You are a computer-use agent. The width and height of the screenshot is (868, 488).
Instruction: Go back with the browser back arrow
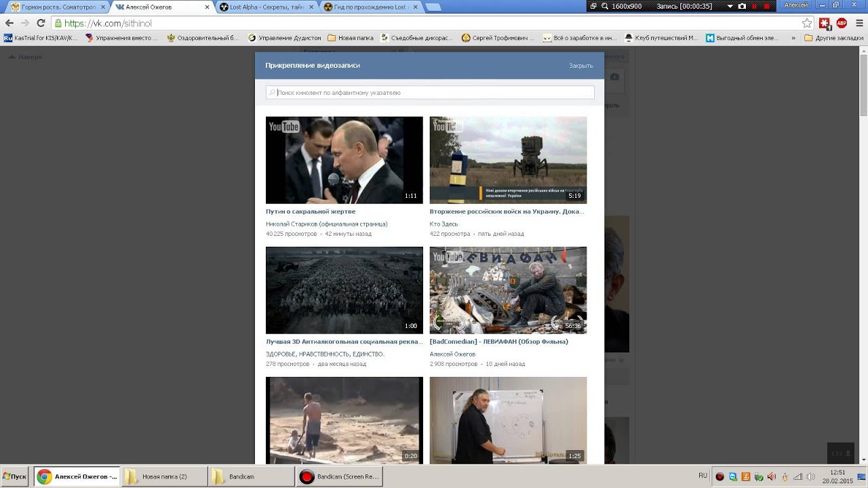9,23
